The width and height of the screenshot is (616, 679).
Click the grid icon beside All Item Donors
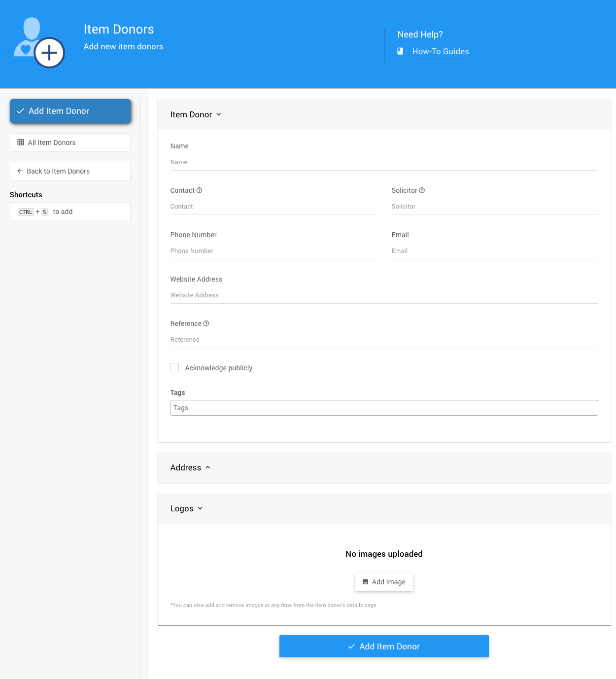click(x=21, y=143)
